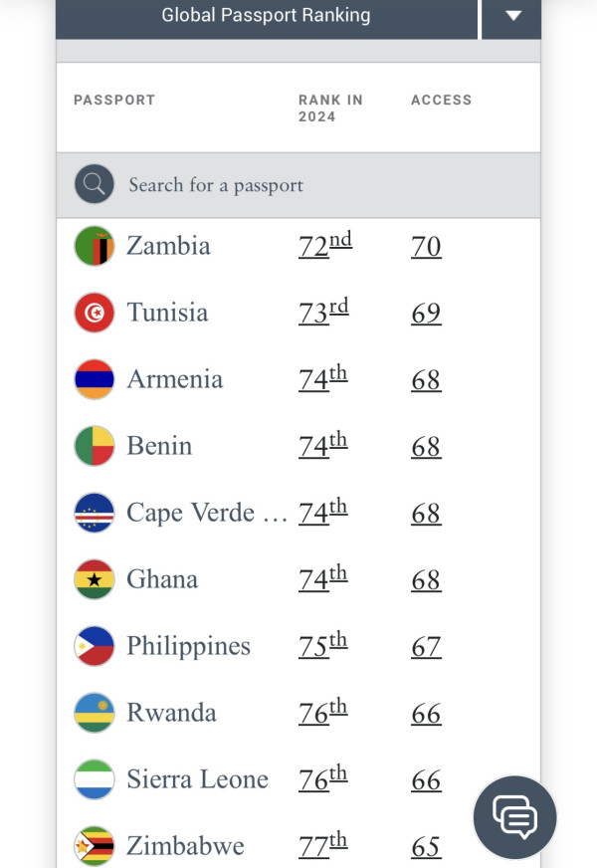This screenshot has width=597, height=868.
Task: Sort by Rank in 2024 header
Action: click(x=330, y=108)
